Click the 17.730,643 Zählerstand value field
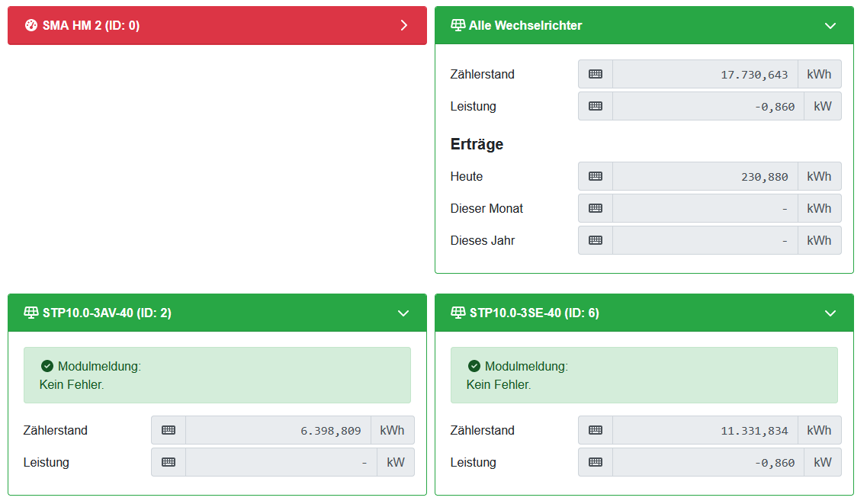The image size is (867, 504). coord(705,74)
